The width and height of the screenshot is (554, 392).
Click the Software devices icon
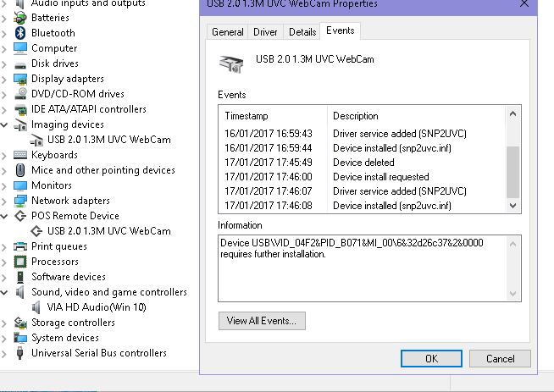20,277
